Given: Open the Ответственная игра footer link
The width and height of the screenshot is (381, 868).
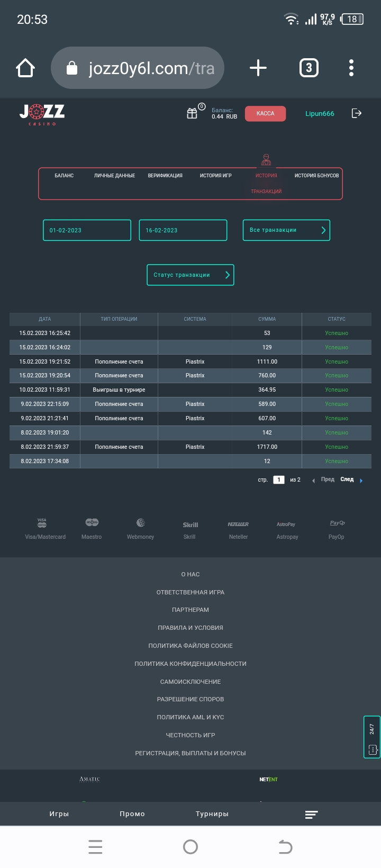Looking at the screenshot, I should click(x=190, y=592).
